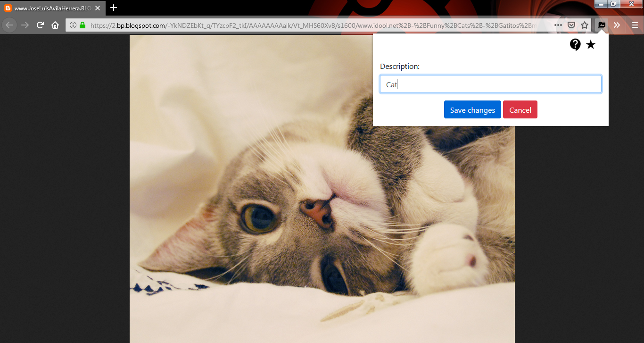644x343 pixels.
Task: Focus the Description text field containing Cat
Action: 490,84
